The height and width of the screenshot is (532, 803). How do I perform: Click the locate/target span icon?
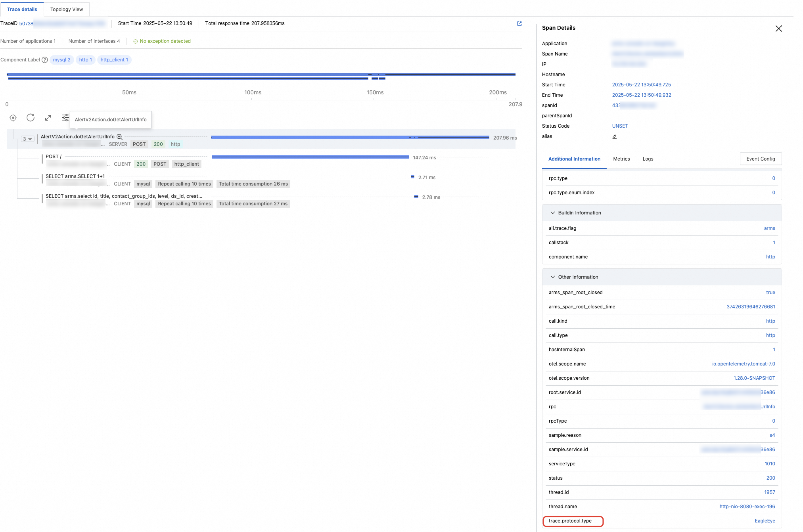point(13,118)
